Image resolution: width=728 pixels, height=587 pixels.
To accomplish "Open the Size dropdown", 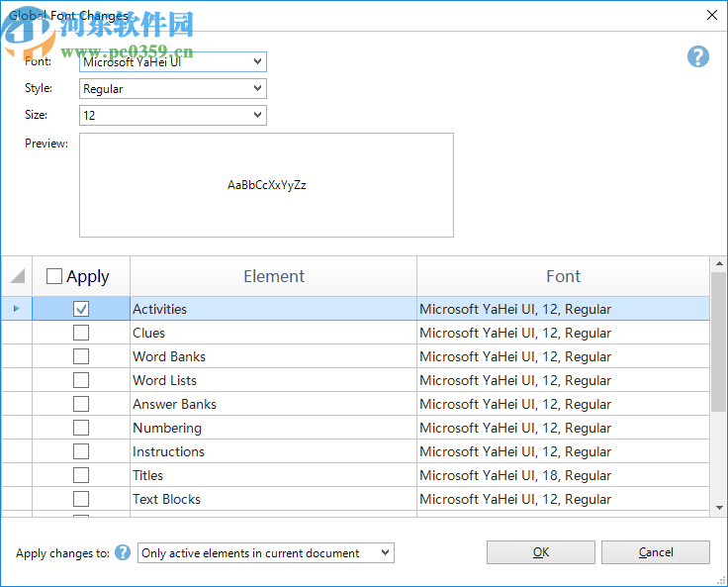I will pos(257,116).
